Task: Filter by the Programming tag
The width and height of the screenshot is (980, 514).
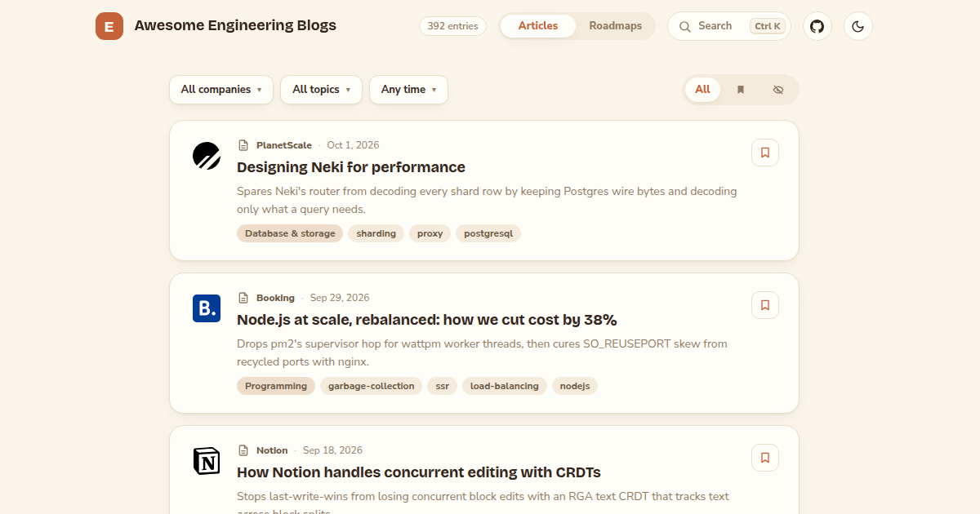Action: tap(276, 386)
